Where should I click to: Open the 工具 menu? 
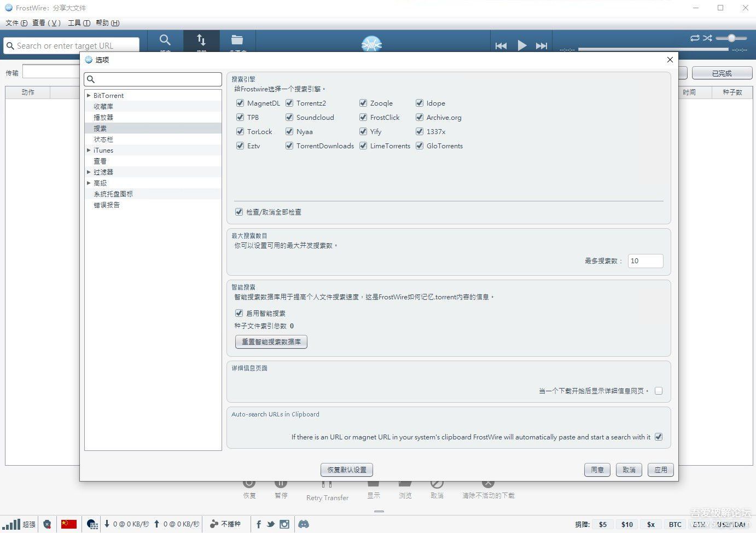(x=78, y=22)
